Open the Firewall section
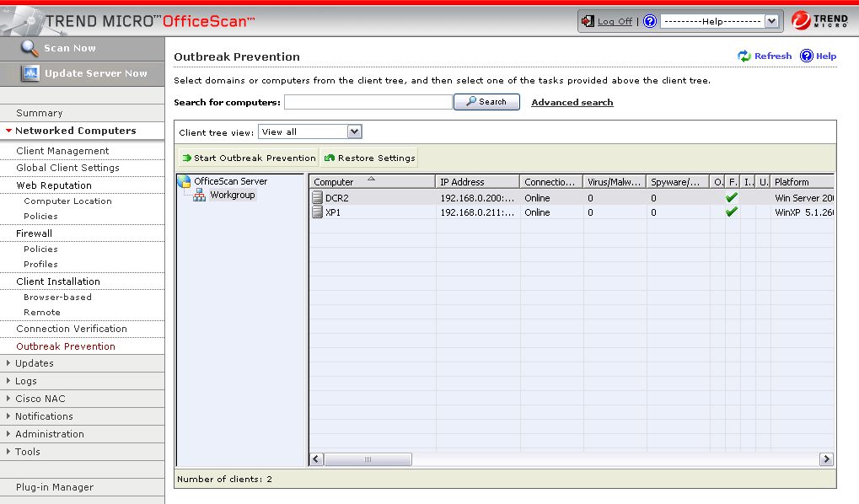The width and height of the screenshot is (859, 504). pyautogui.click(x=34, y=233)
